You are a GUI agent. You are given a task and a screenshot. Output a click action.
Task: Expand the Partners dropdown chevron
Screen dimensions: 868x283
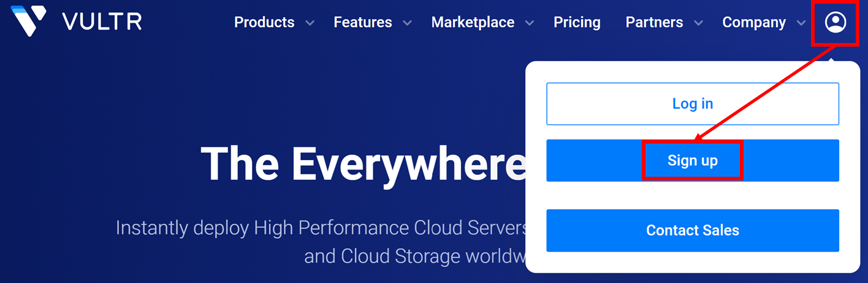click(x=699, y=23)
